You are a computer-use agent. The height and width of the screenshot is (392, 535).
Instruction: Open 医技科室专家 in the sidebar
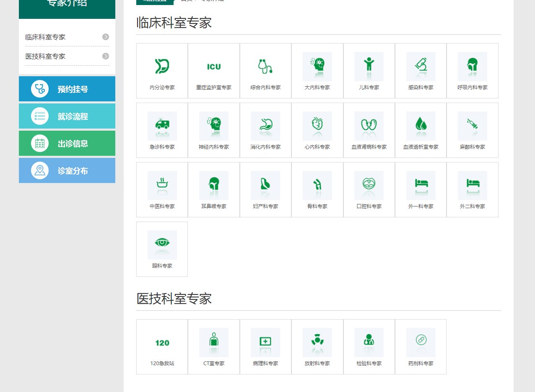[x=45, y=56]
